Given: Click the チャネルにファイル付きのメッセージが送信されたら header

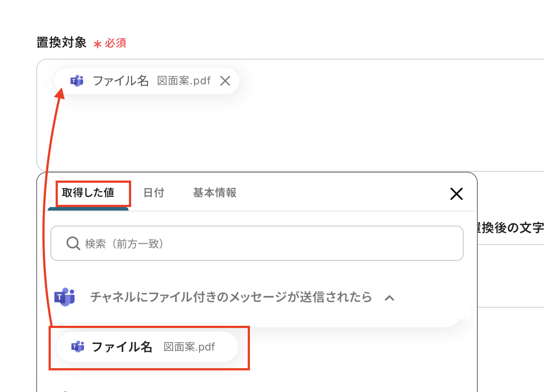Looking at the screenshot, I should (231, 297).
